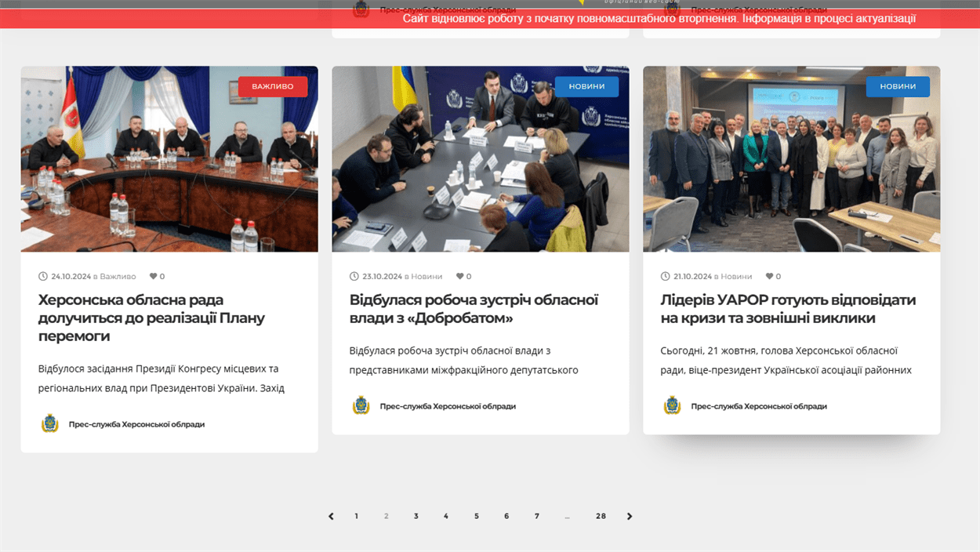Click НОВИНИ badge on Добробат photo
The width and height of the screenshot is (980, 552).
(586, 86)
